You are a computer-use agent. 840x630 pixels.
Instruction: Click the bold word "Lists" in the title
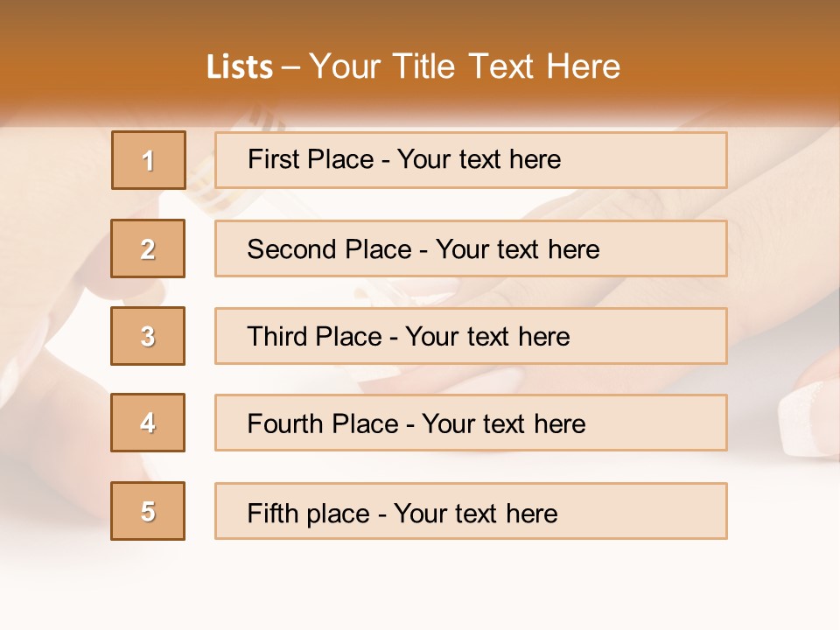pyautogui.click(x=239, y=67)
